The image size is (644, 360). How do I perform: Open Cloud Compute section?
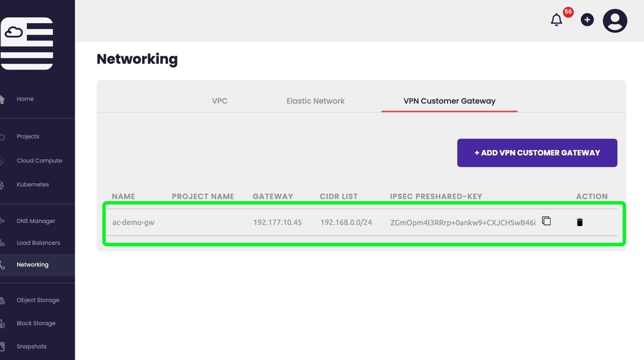click(39, 160)
